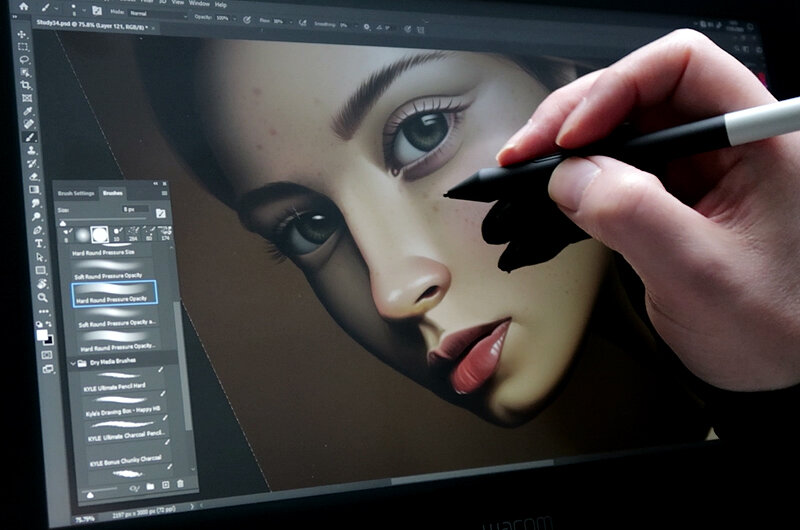The image size is (800, 530).
Task: Select the Smudge tool
Action: click(x=36, y=203)
